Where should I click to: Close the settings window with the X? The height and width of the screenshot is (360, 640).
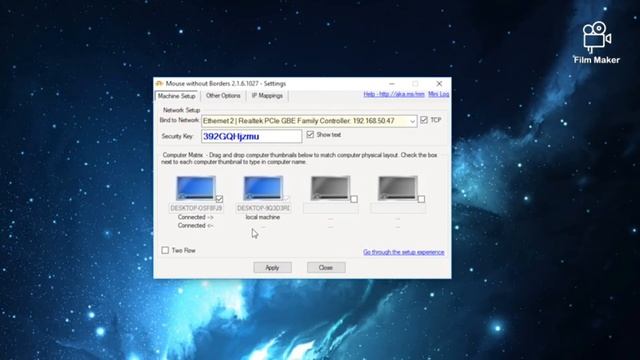coord(439,84)
